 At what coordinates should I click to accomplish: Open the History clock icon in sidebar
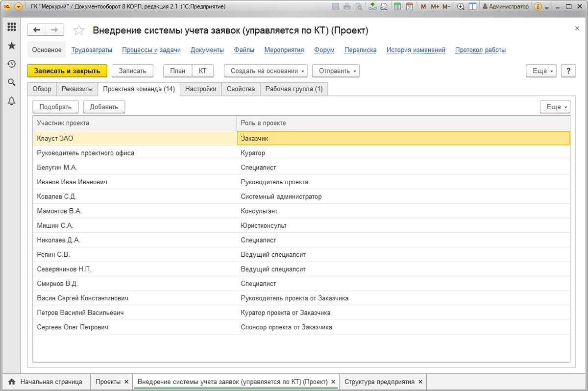tap(11, 64)
